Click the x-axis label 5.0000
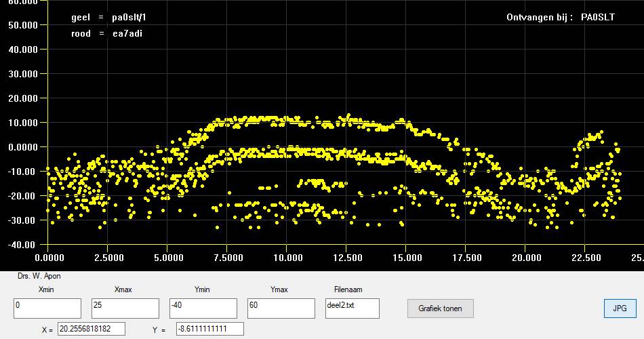644x339 pixels. [168, 258]
